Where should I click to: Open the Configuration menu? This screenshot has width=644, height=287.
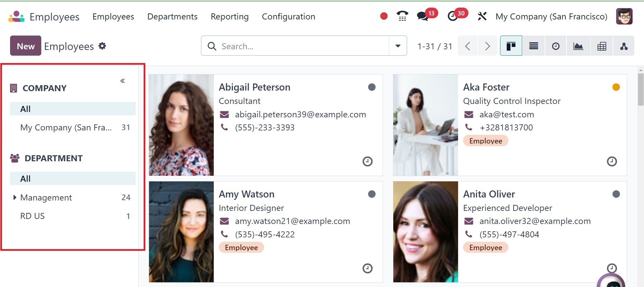tap(288, 16)
